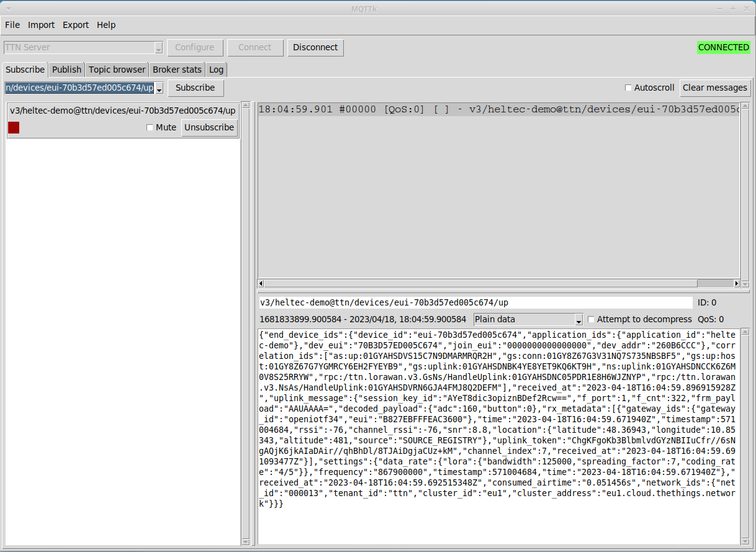Click the horizontal scrollbar right arrow
This screenshot has height=552, width=756.
[x=737, y=284]
